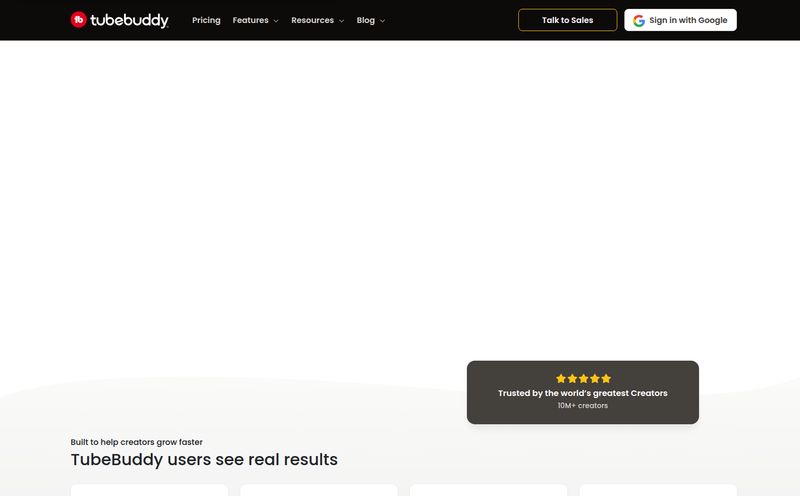Viewport: 800px width, 496px height.
Task: Click the Talk to Sales button
Action: (x=567, y=20)
